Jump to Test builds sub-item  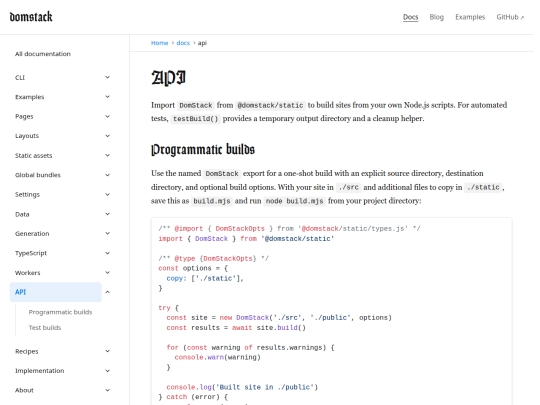(45, 328)
